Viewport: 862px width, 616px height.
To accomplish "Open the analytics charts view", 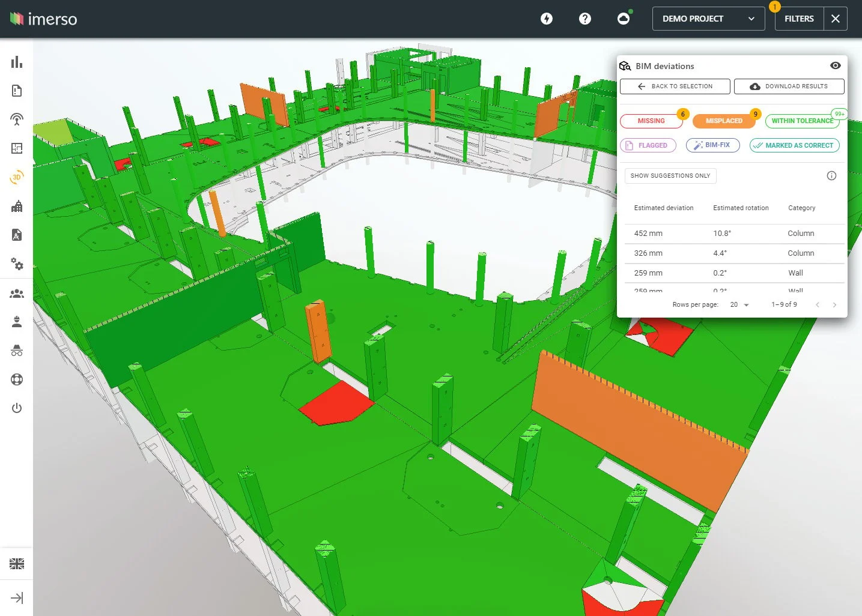I will click(x=16, y=62).
